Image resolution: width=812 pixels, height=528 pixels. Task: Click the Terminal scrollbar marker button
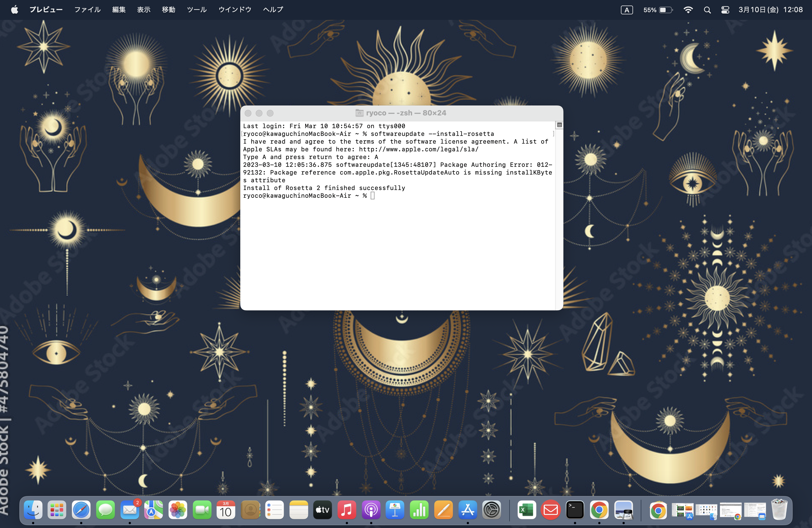pyautogui.click(x=559, y=125)
